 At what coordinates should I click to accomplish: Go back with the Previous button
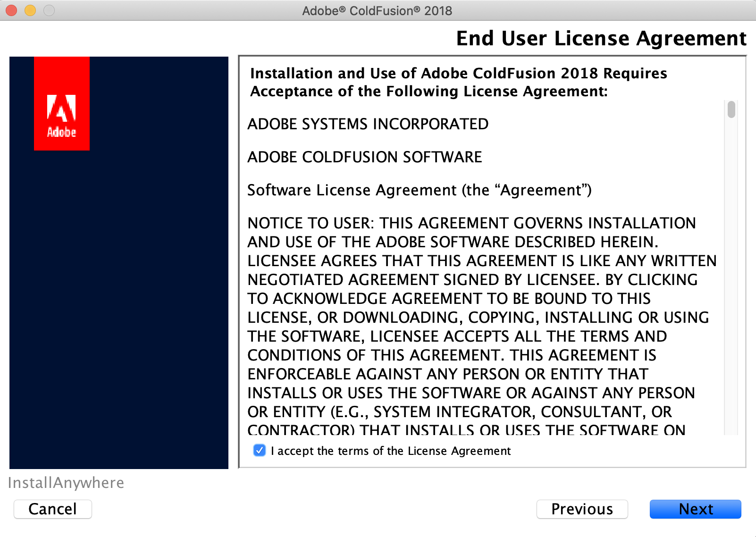point(582,509)
